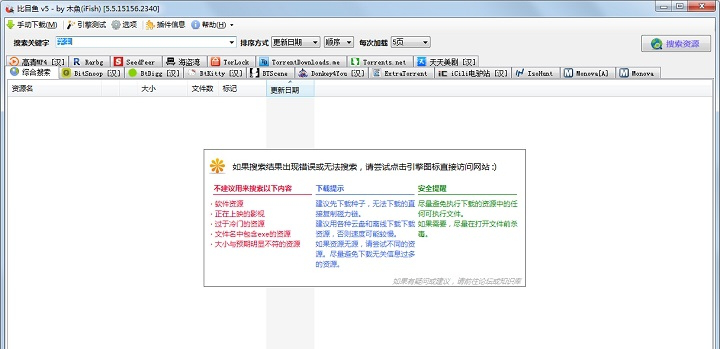Open the 排序方式 更新日期 sort dropdown

tap(296, 42)
